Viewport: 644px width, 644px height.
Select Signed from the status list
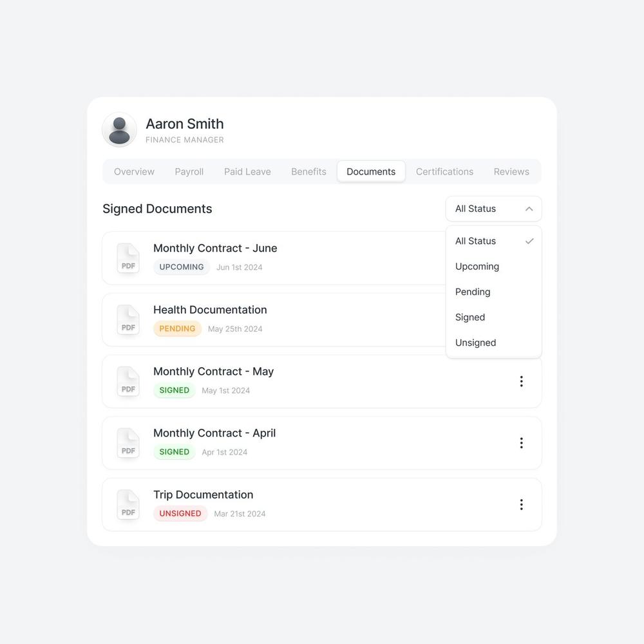coord(494,317)
